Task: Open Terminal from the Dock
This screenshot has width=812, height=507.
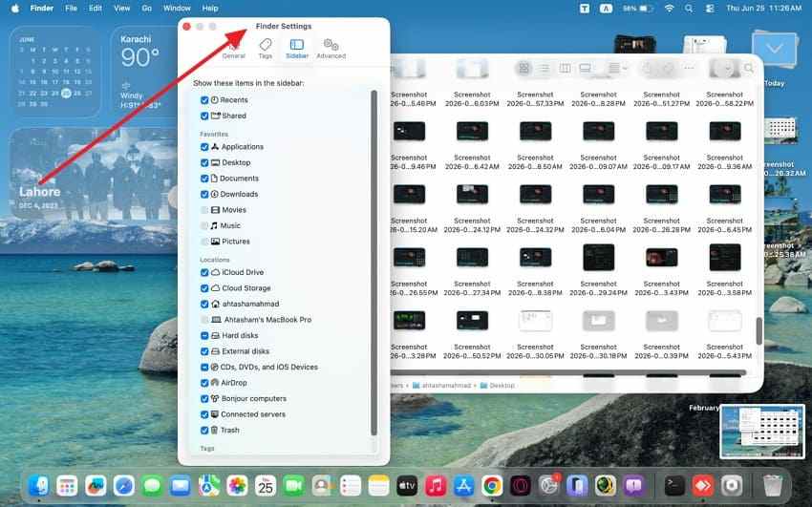Action: tap(674, 486)
